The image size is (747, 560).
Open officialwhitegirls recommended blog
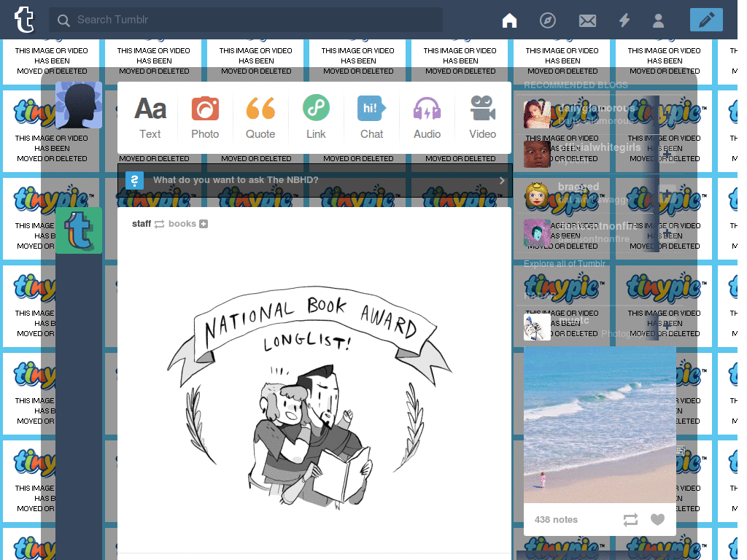[x=600, y=147]
